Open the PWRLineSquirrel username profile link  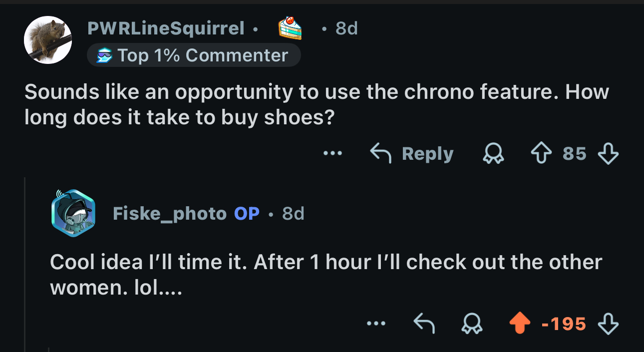[166, 28]
